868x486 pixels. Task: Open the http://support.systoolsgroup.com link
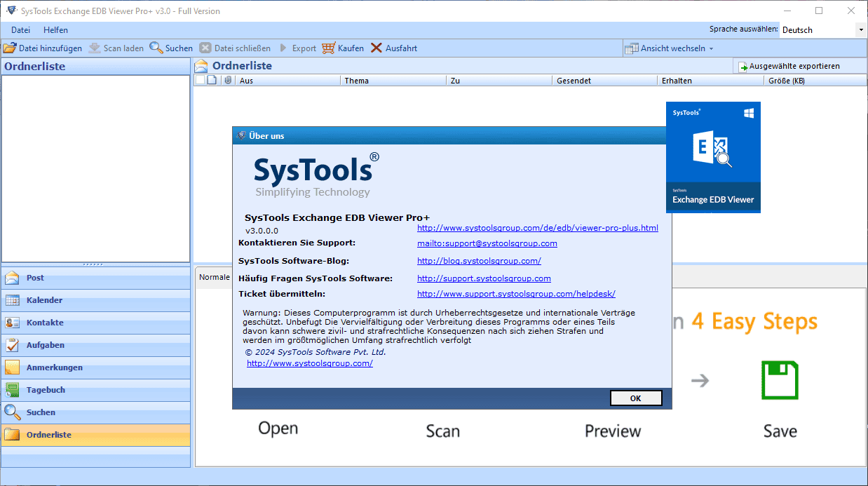click(x=484, y=278)
